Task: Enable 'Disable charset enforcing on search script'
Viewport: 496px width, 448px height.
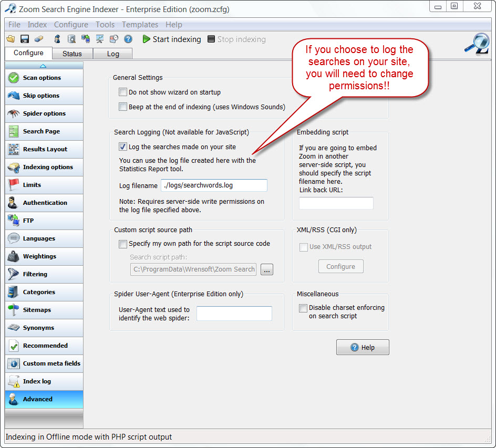Action: 303,308
